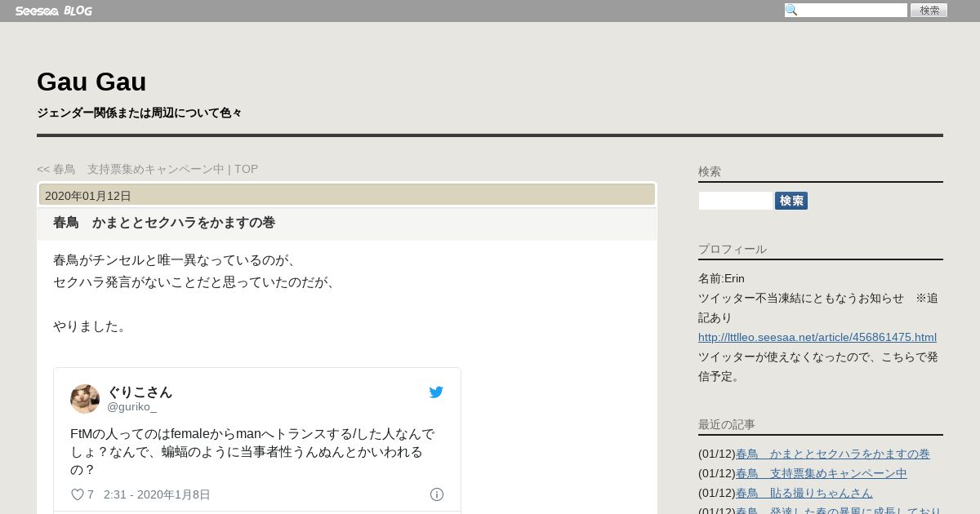Select the date header 2020年01月12日

[88, 196]
